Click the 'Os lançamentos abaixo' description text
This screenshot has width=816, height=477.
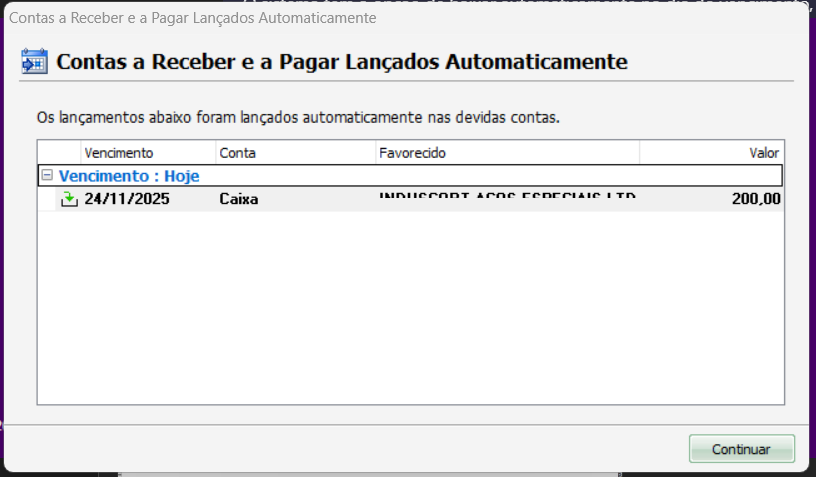point(297,117)
